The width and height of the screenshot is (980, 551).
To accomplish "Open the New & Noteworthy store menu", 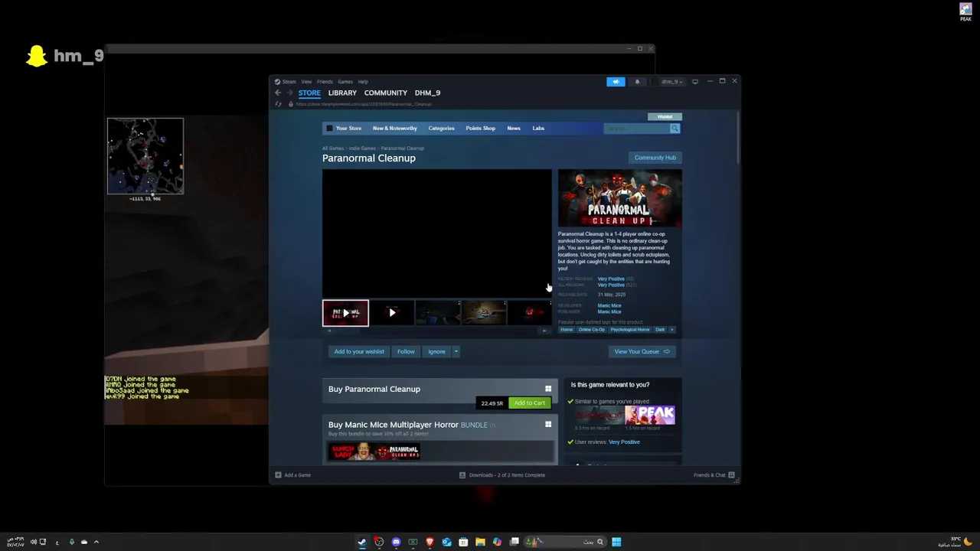I will [394, 129].
